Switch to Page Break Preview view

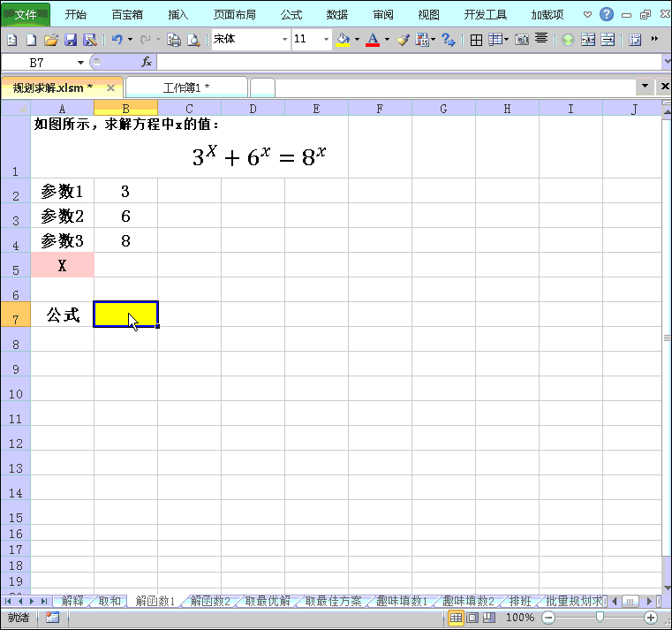489,618
